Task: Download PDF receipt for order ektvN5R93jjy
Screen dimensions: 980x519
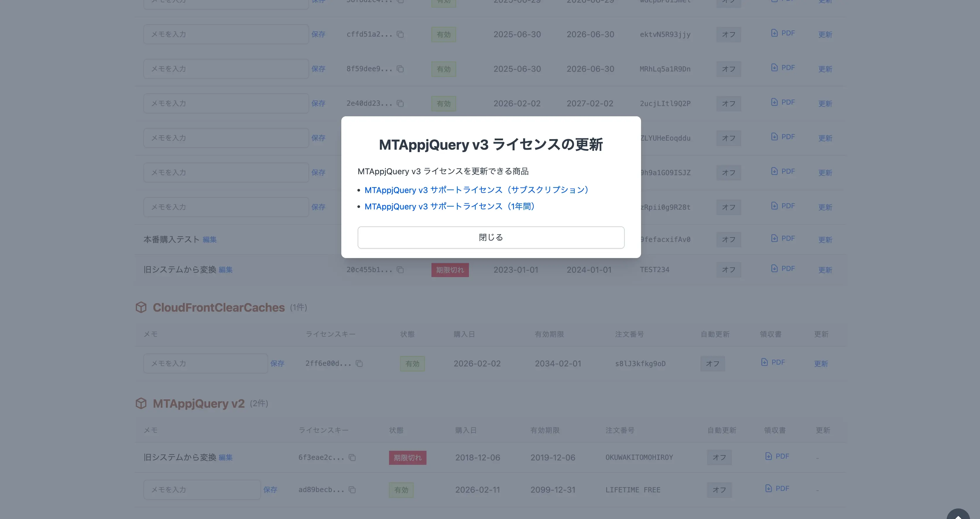Action: pos(783,33)
